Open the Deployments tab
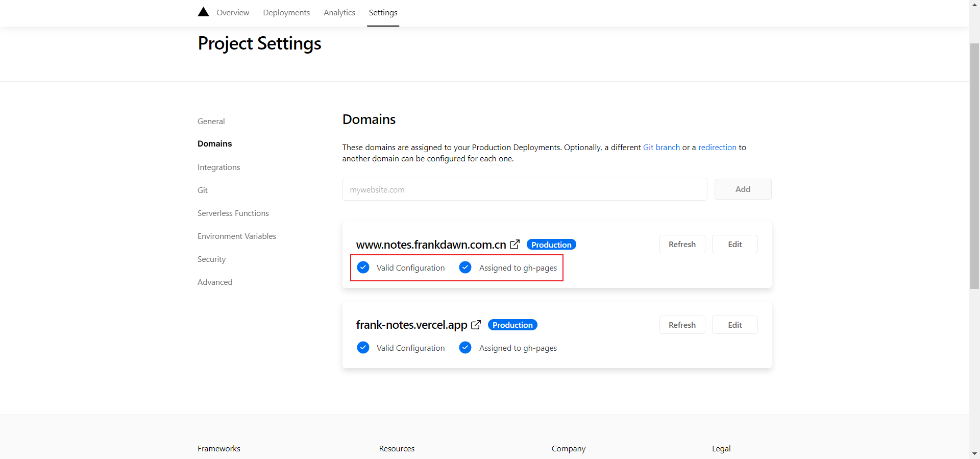Viewport: 980px width, 459px height. [286, 12]
